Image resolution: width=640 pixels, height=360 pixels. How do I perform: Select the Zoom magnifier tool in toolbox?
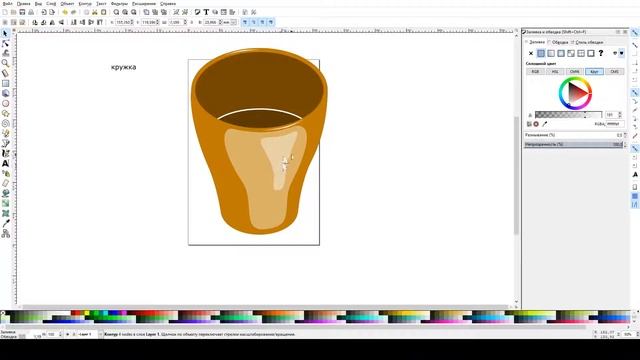coord(5,63)
